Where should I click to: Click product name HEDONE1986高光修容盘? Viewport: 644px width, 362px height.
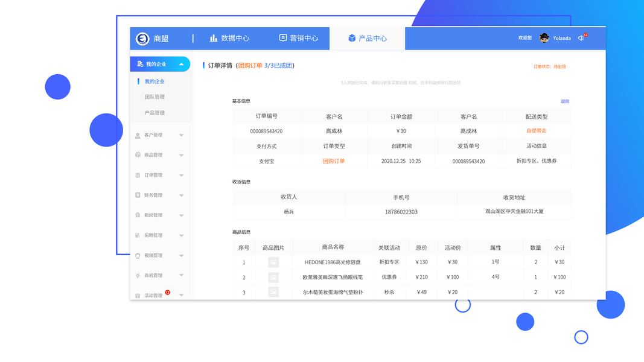point(333,262)
